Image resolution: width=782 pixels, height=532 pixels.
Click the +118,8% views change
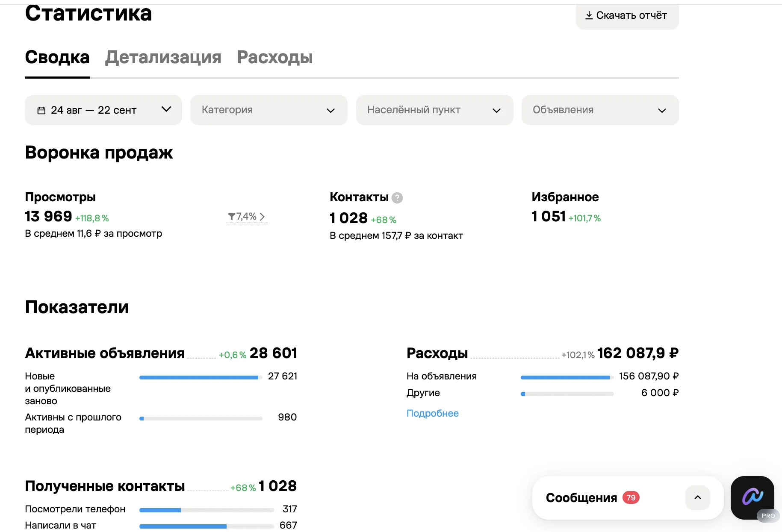point(92,218)
